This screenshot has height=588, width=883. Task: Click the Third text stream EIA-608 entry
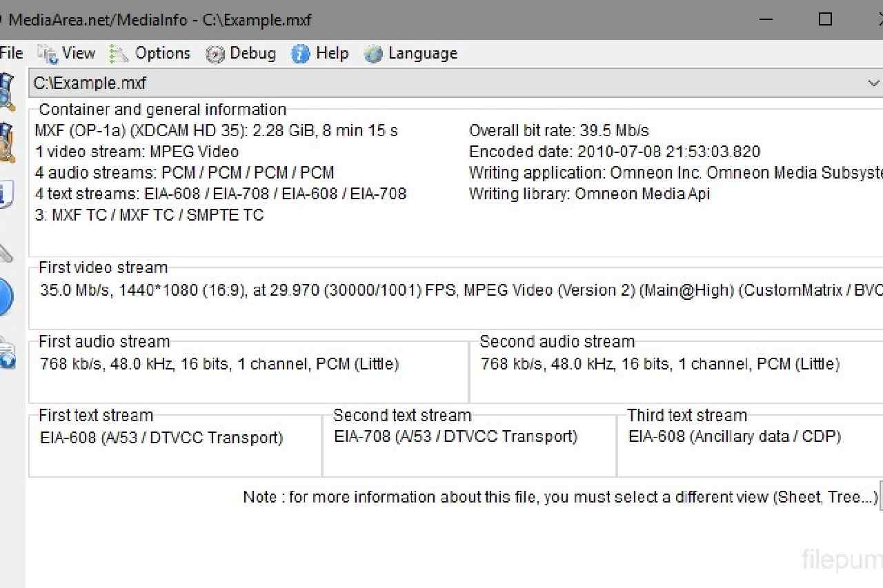[735, 436]
